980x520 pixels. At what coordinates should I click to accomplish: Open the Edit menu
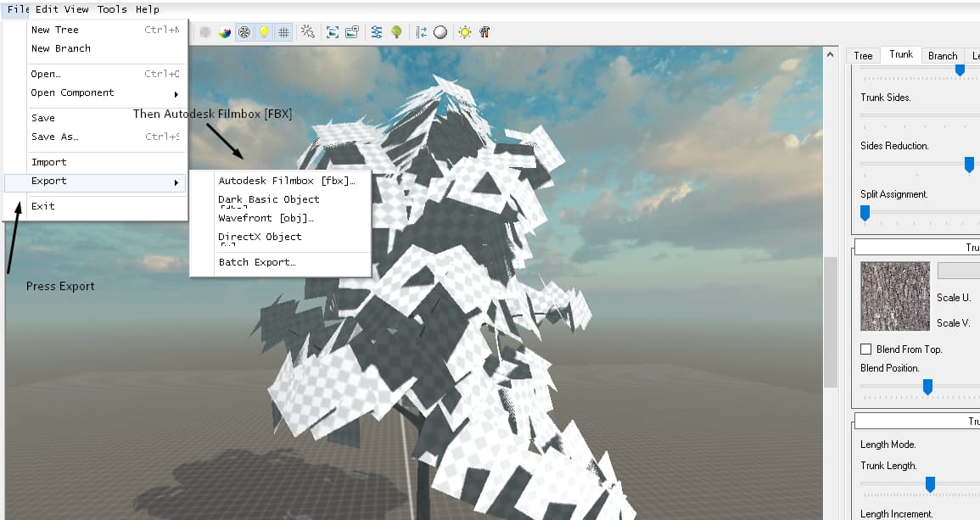(40, 9)
